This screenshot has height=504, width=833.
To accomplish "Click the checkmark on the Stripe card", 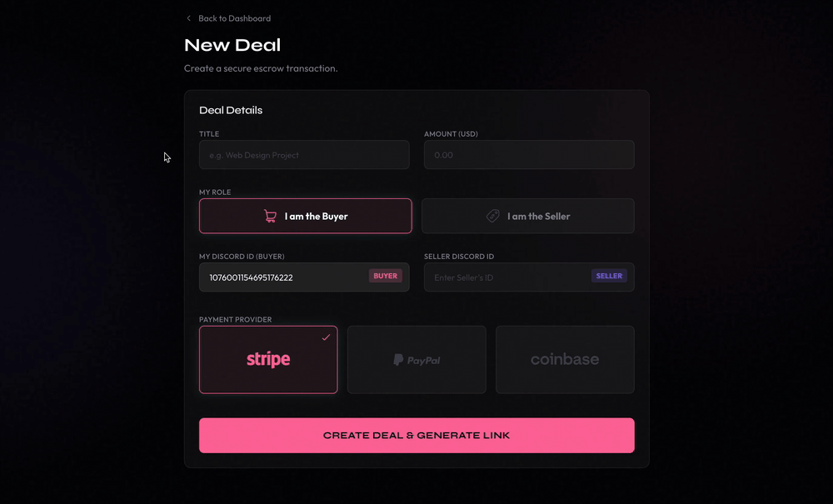I will (326, 337).
